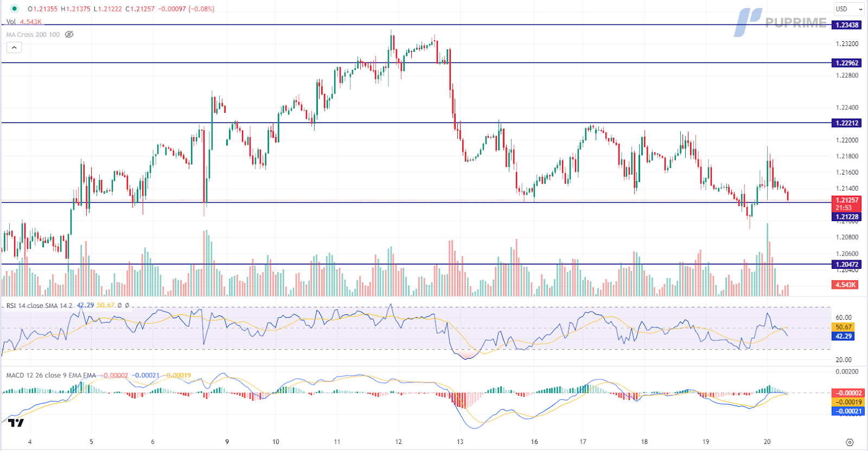Screen dimensions: 868x451
Task: Click the red 4.543K volume axis label
Action: pyautogui.click(x=845, y=285)
